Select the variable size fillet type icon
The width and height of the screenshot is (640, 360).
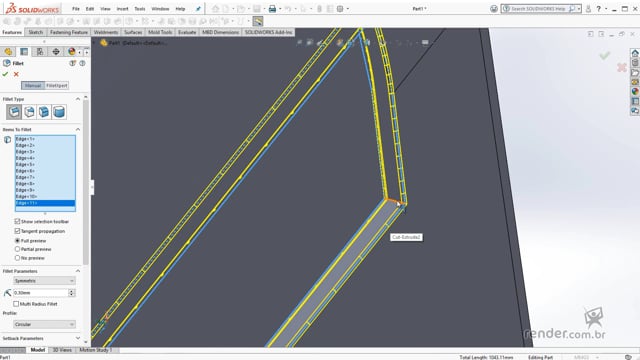coord(29,112)
